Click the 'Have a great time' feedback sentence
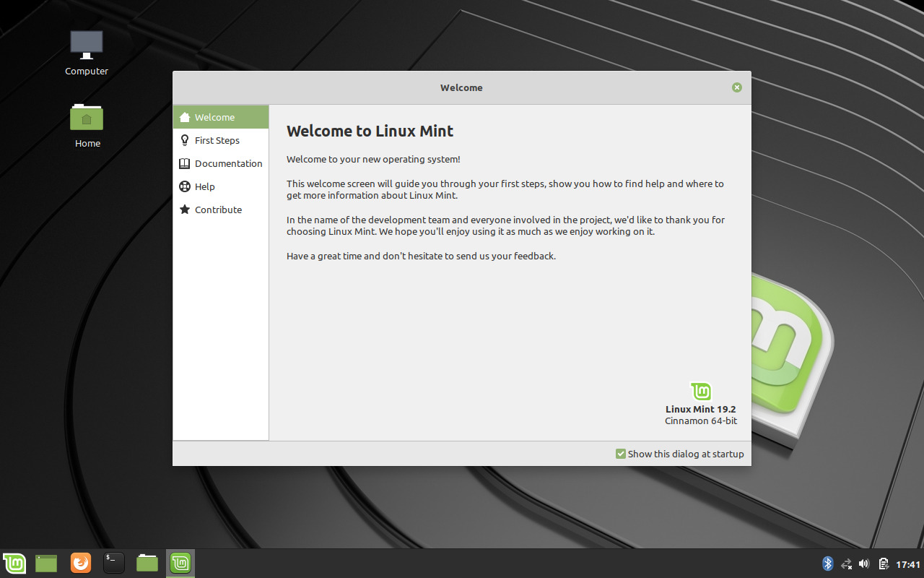Screen dimensions: 924x578 421,256
